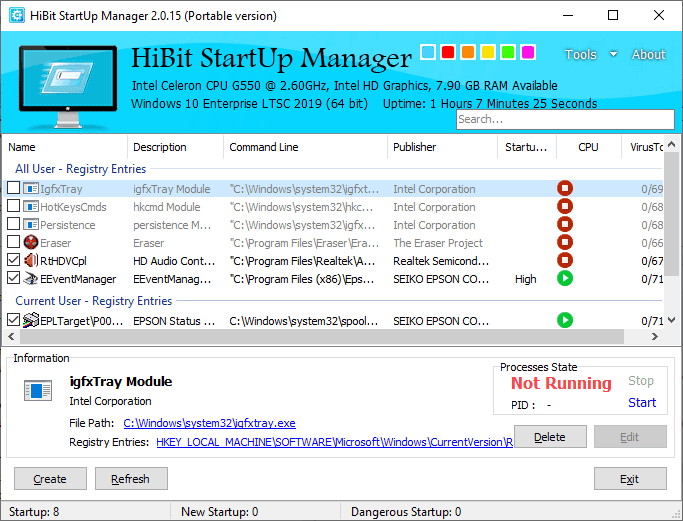Screen dimensions: 683x521
Task: Enable the Persistence startup checkbox
Action: [14, 224]
